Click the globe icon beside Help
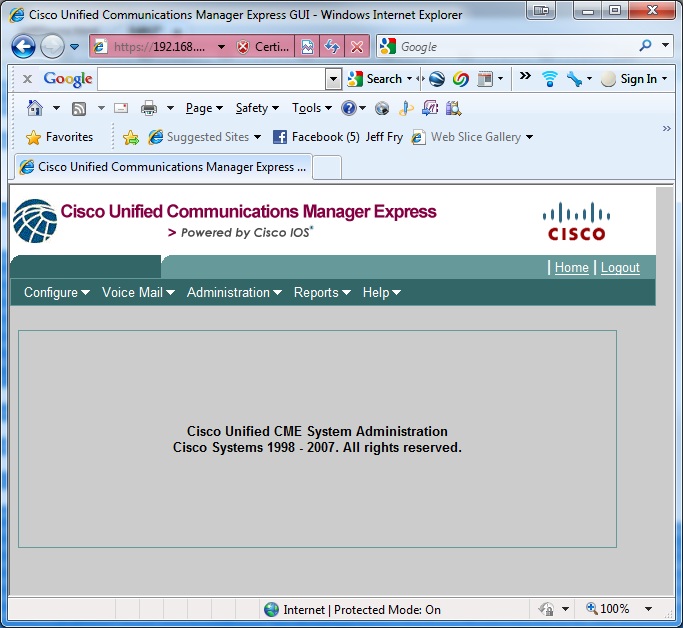 tap(382, 108)
